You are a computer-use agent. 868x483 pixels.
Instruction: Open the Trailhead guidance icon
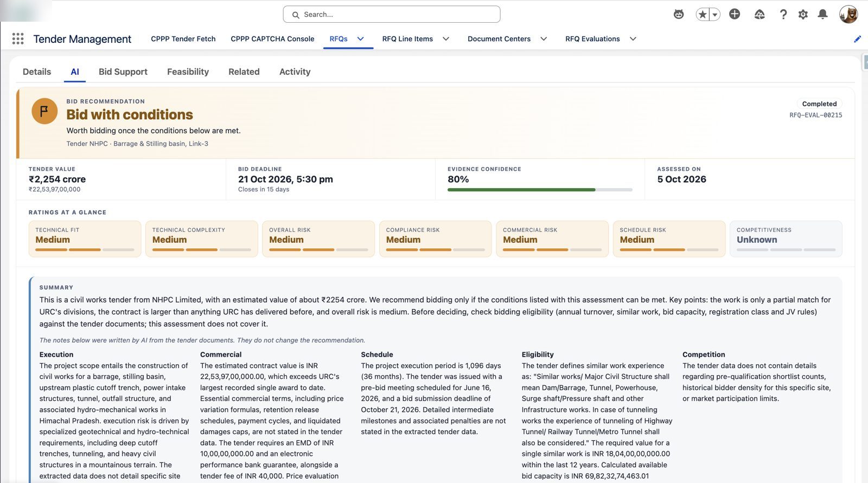click(759, 14)
